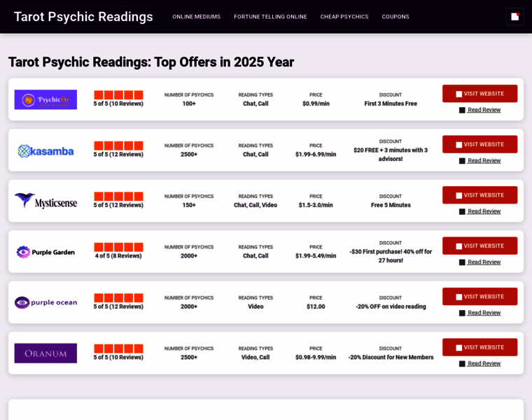Click the Oranum logo
Screen dimensions: 532x420
point(45,353)
